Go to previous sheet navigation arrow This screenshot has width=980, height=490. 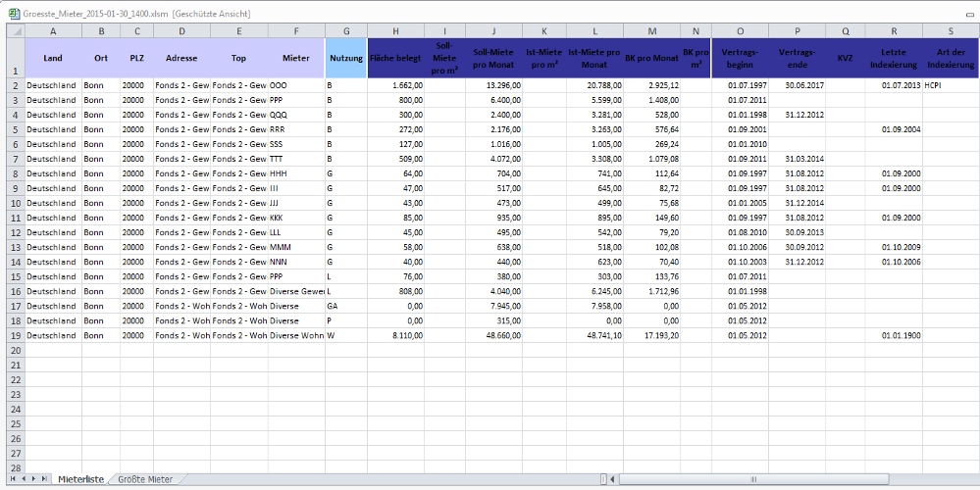(24, 479)
